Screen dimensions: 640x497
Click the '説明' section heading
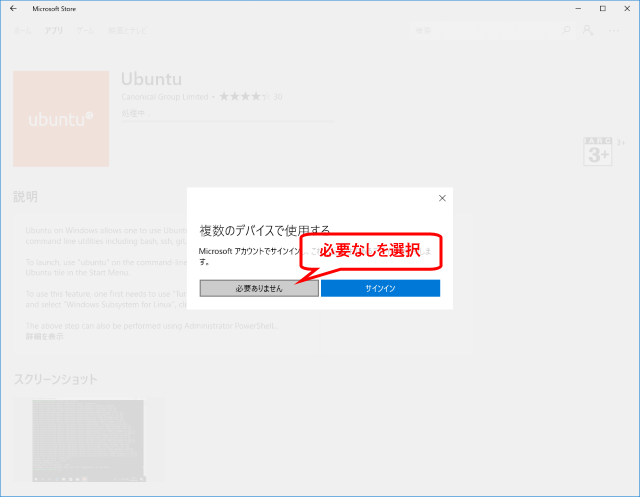coord(25,197)
